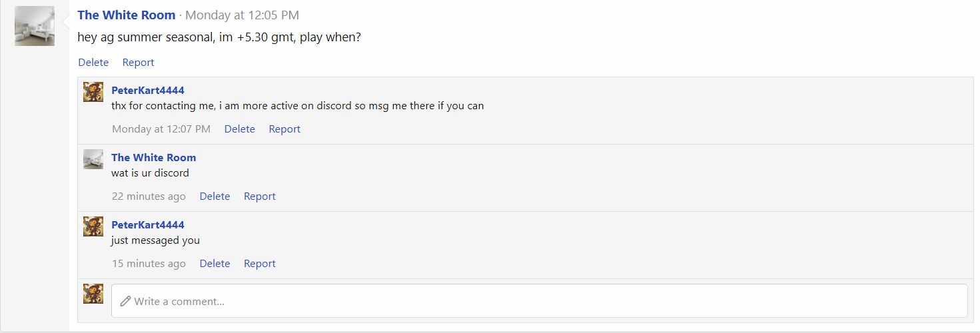The image size is (980, 333).
Task: Report the "thx for contacting me" comment
Action: 284,129
